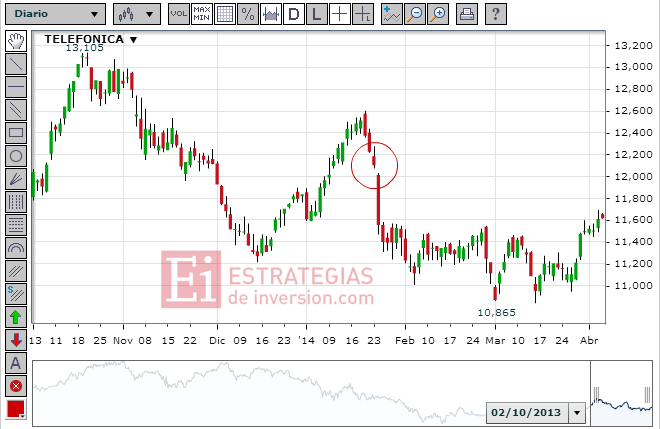The width and height of the screenshot is (660, 429).
Task: Click the Dic date axis label
Action: tap(217, 340)
